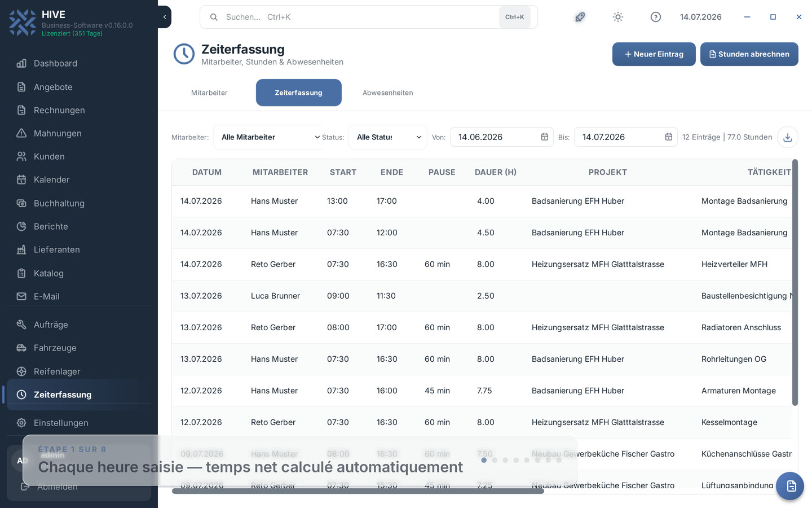812x508 pixels.
Task: Download the entries via export icon
Action: coord(788,137)
